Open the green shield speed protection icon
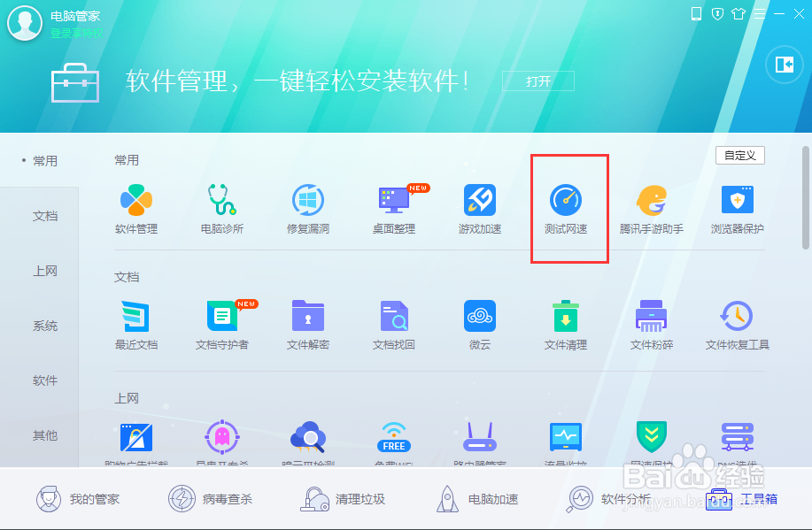This screenshot has height=530, width=812. pyautogui.click(x=652, y=437)
